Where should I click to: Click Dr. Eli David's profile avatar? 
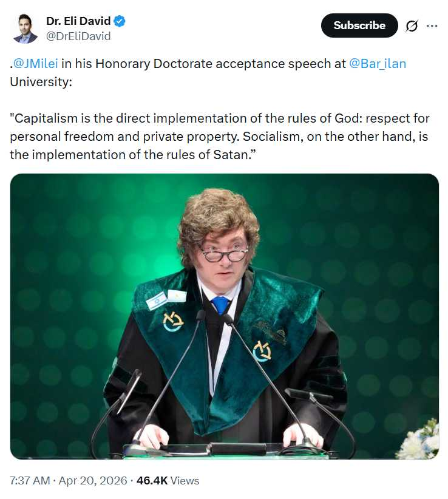coord(25,29)
